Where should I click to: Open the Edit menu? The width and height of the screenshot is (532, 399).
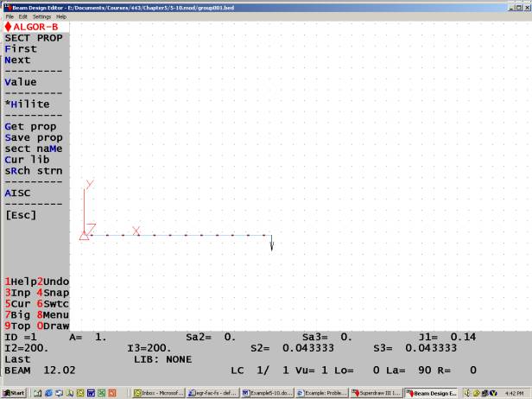click(x=23, y=16)
